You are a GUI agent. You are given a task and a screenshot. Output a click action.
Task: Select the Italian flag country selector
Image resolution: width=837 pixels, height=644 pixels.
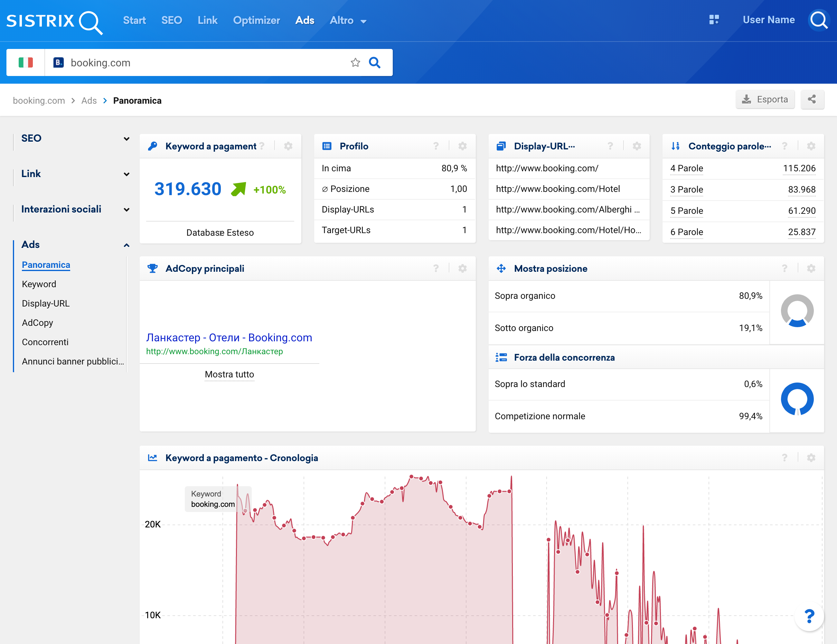click(26, 62)
